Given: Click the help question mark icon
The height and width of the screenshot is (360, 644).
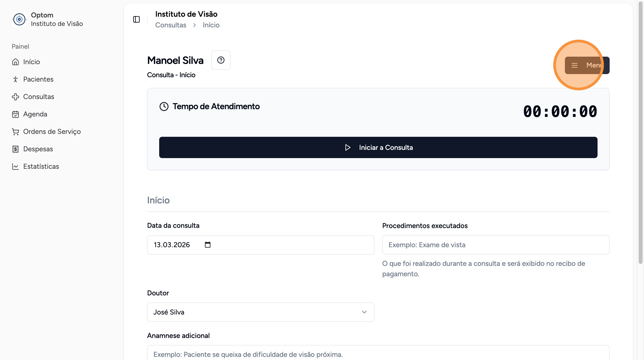Looking at the screenshot, I should coord(220,60).
